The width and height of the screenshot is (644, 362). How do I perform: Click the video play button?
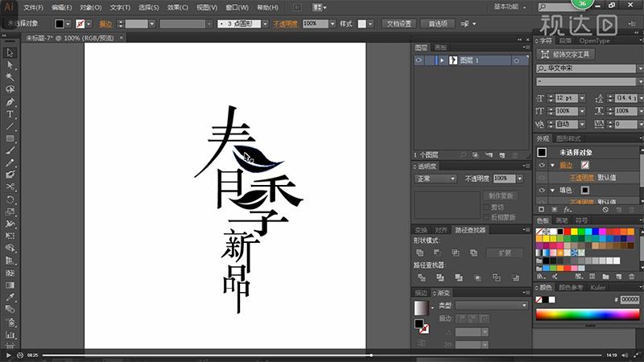tap(8, 356)
